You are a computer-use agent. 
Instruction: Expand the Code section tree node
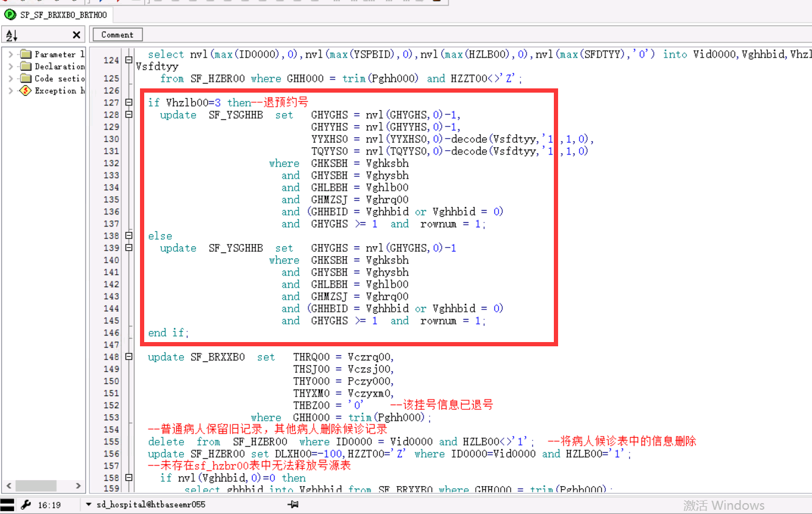click(x=10, y=79)
